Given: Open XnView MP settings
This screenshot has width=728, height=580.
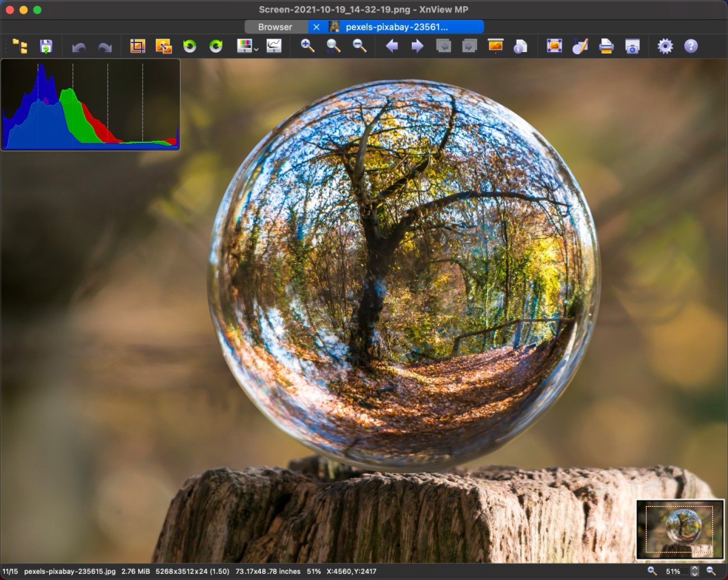Looking at the screenshot, I should point(665,46).
